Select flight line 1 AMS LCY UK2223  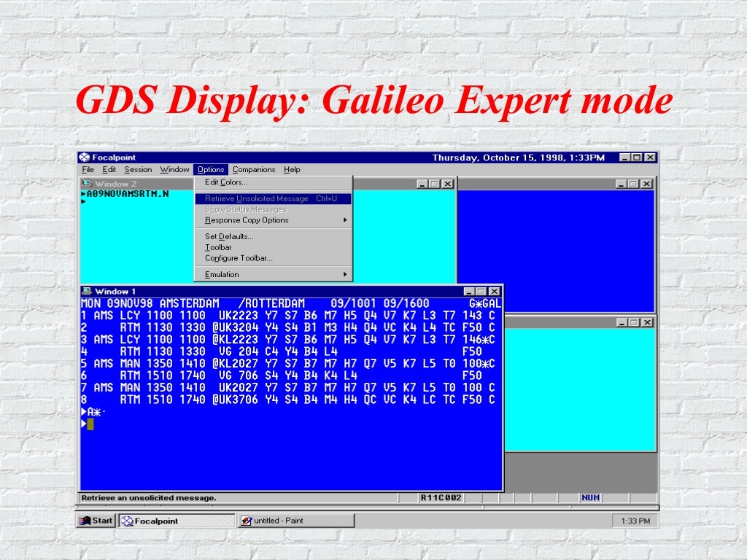[288, 315]
